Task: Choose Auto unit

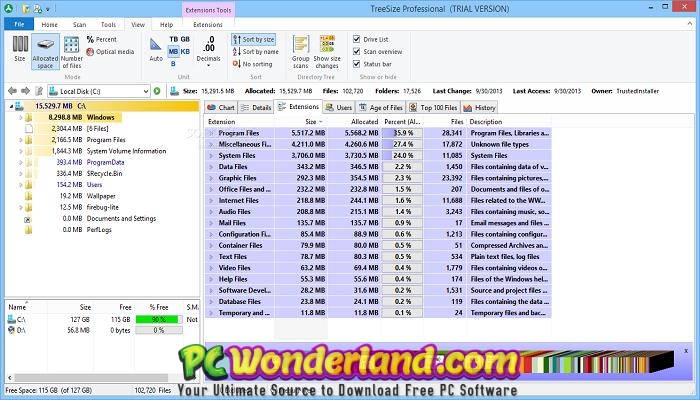Action: pos(156,49)
